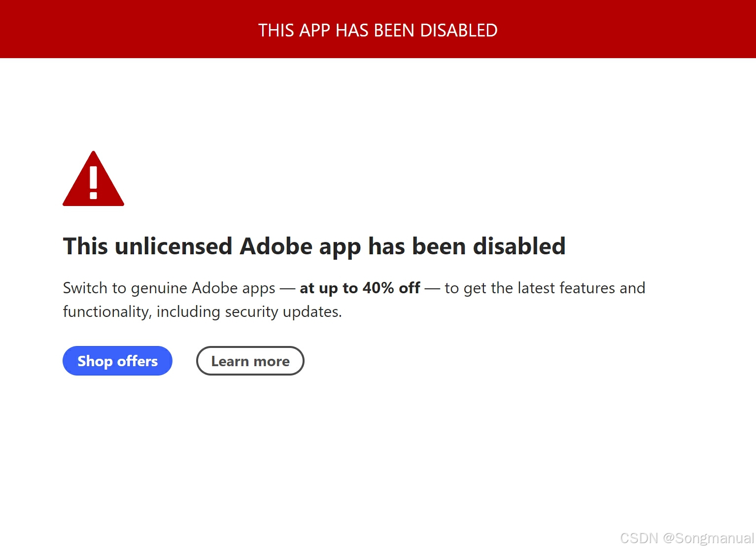Click the blue Shop offers button

coord(117,361)
